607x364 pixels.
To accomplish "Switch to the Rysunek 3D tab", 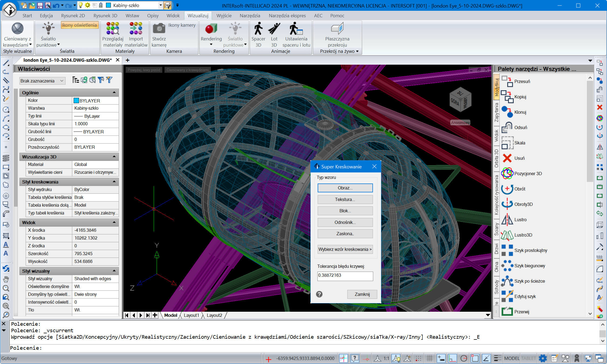I will 105,16.
